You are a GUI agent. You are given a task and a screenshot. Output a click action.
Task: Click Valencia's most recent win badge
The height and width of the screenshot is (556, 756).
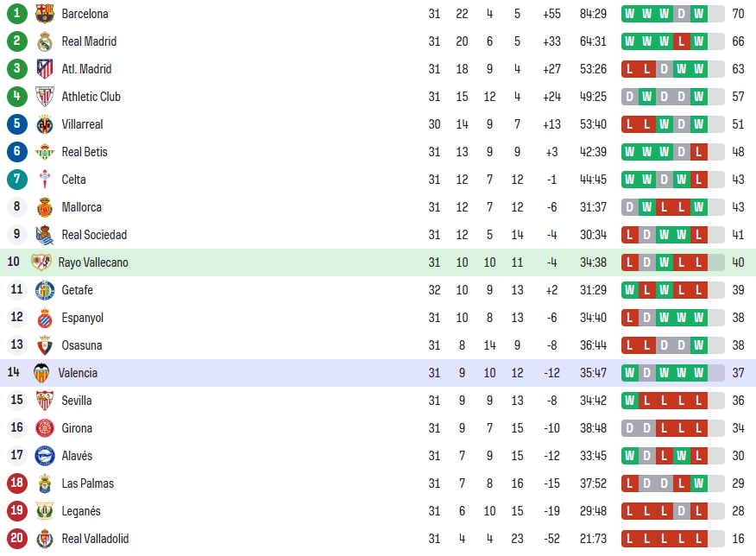click(699, 373)
